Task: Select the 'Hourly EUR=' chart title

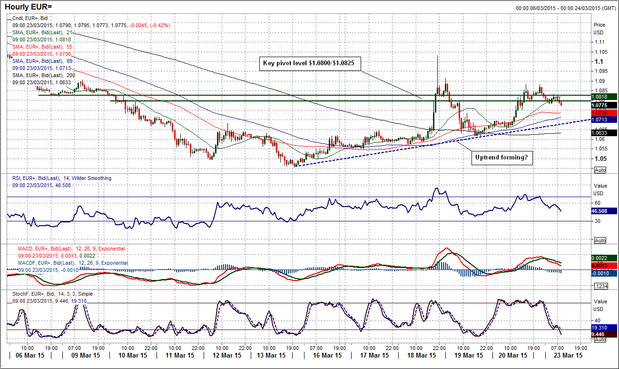Action: tap(28, 7)
